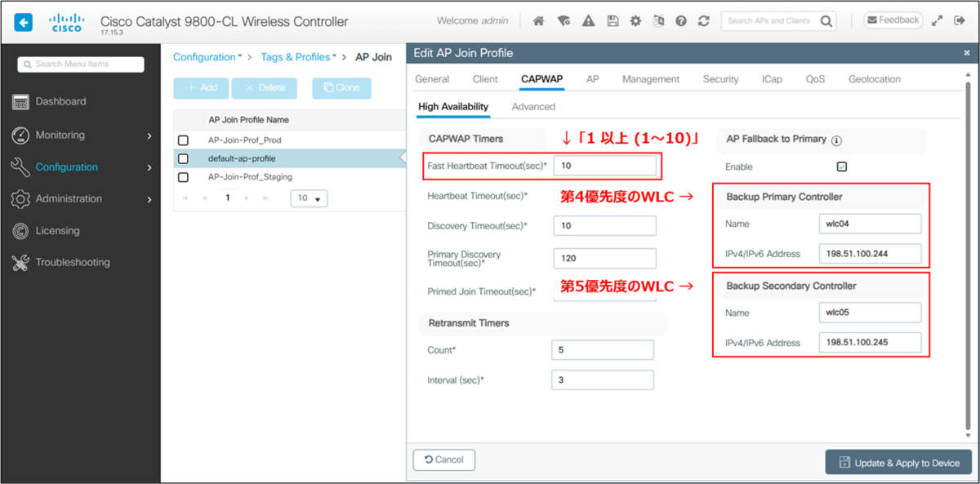Click the Monitoring gauge icon

[21, 135]
